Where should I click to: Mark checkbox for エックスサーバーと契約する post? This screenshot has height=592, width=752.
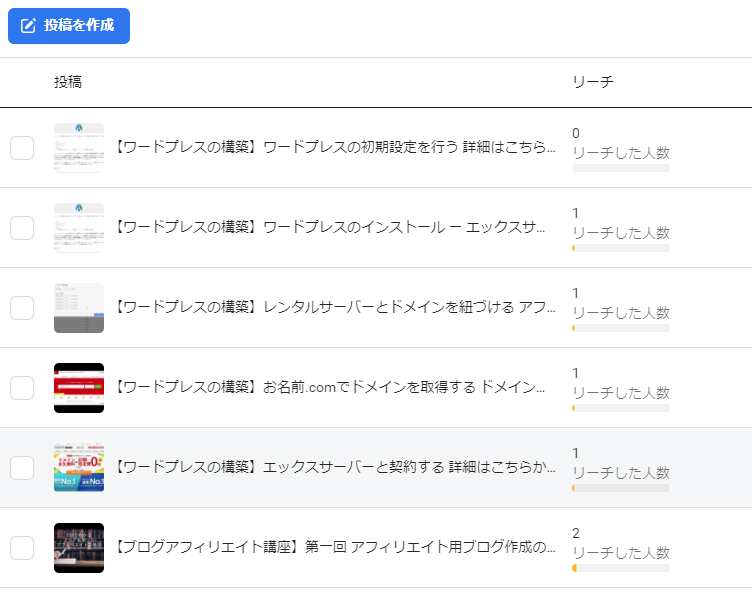pos(22,468)
